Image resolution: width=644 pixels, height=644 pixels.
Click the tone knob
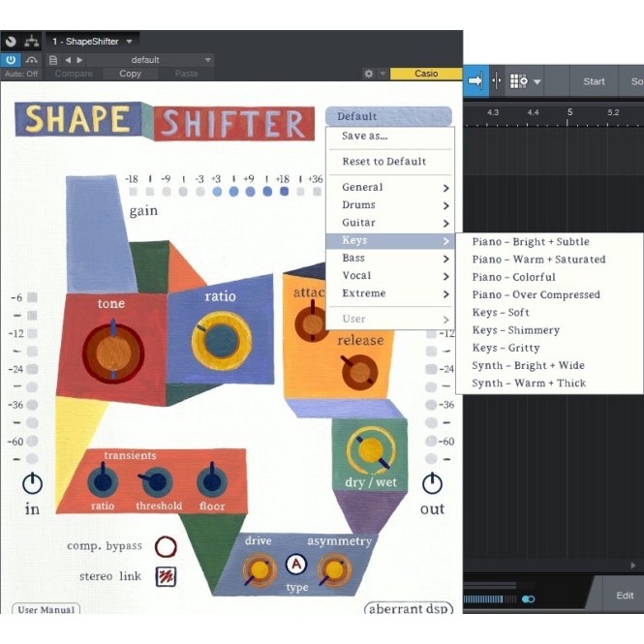pyautogui.click(x=113, y=353)
